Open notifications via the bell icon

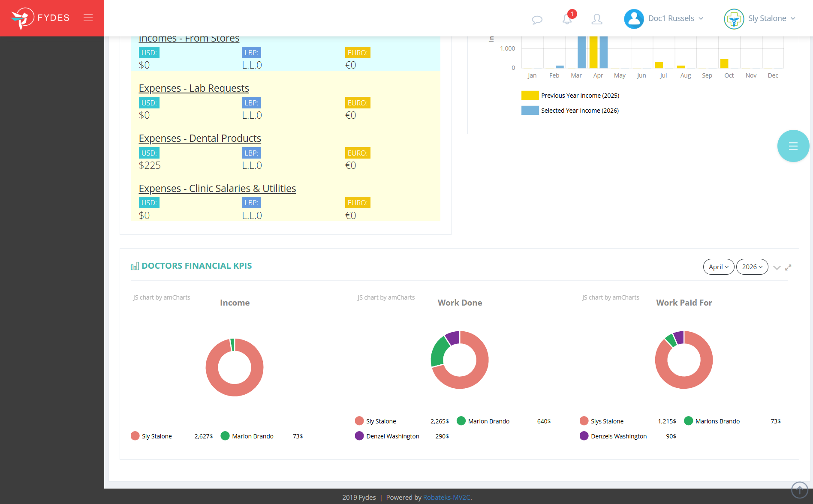pyautogui.click(x=567, y=19)
